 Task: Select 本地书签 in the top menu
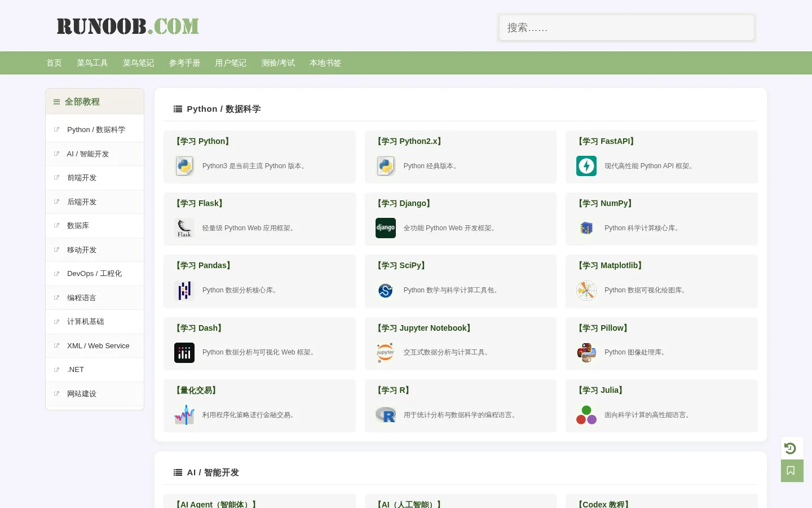point(325,63)
